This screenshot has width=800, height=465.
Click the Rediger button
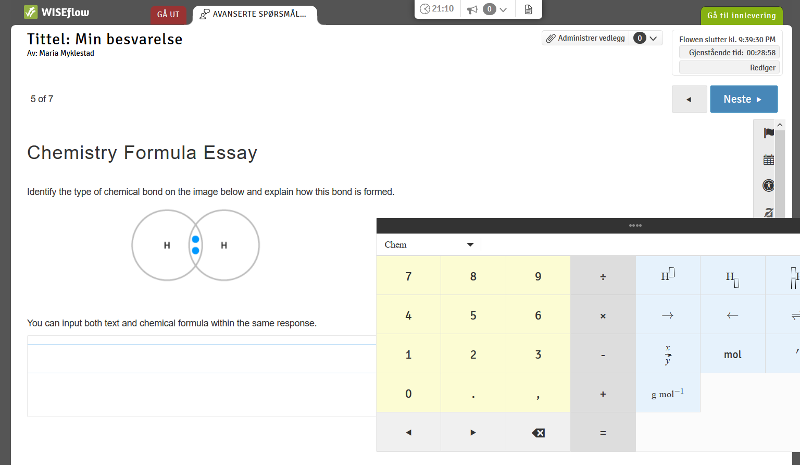[x=729, y=67]
